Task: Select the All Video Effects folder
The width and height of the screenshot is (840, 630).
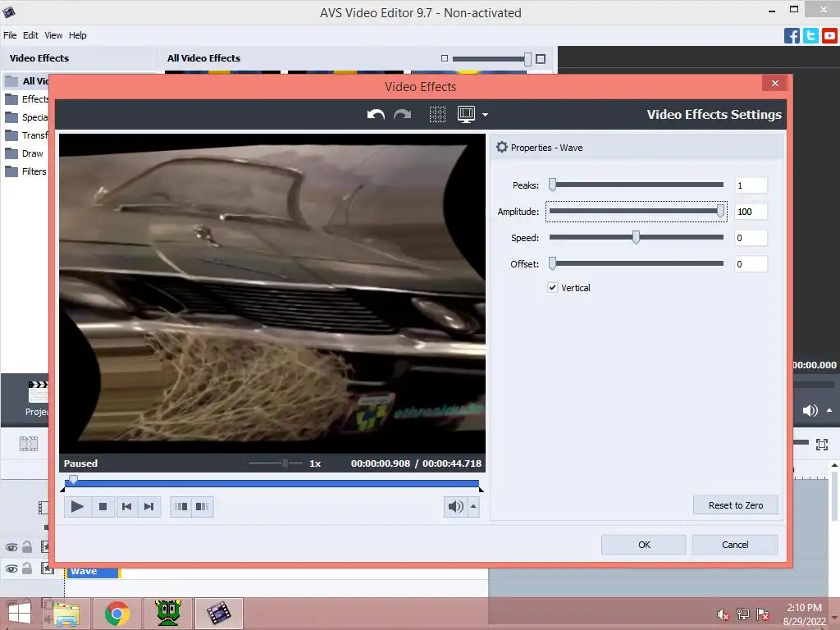Action: 27,81
